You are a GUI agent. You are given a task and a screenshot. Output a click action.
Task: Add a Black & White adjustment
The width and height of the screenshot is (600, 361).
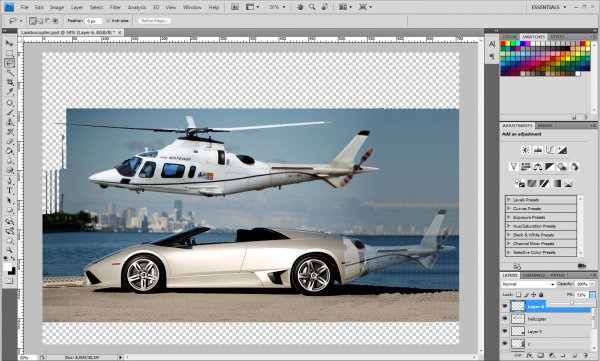[550, 167]
